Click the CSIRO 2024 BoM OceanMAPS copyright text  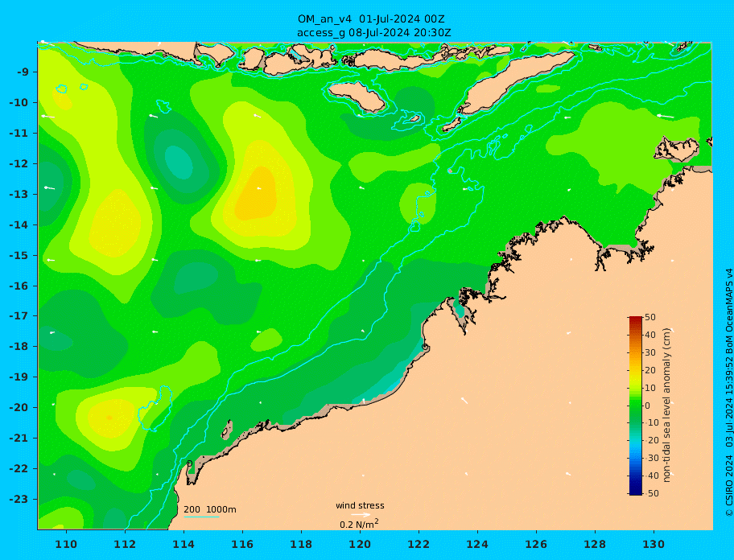[728, 392]
